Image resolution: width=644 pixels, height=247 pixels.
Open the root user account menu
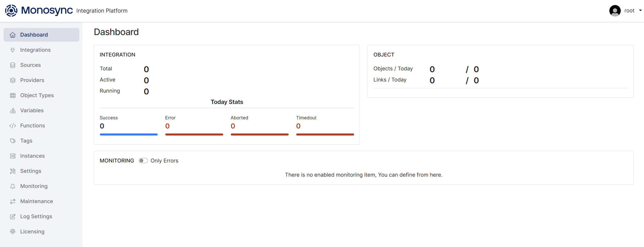pos(629,11)
